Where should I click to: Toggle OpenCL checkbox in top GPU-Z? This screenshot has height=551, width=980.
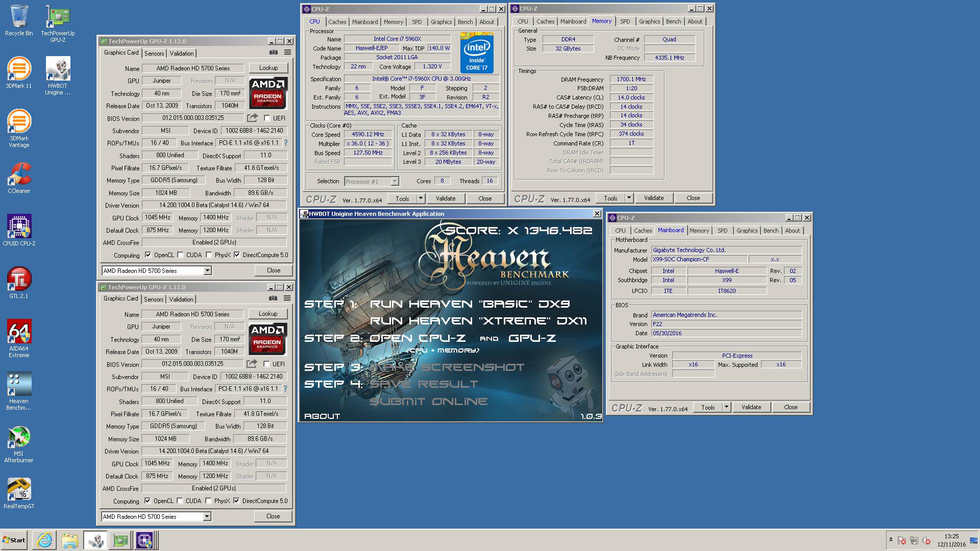(x=148, y=255)
